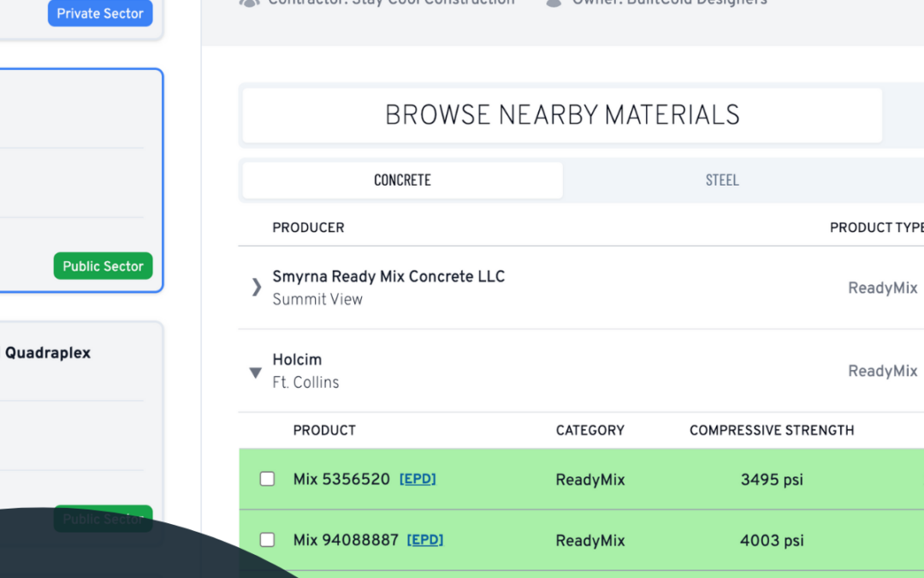Click the Public Sector badge in selected card

coord(104,266)
